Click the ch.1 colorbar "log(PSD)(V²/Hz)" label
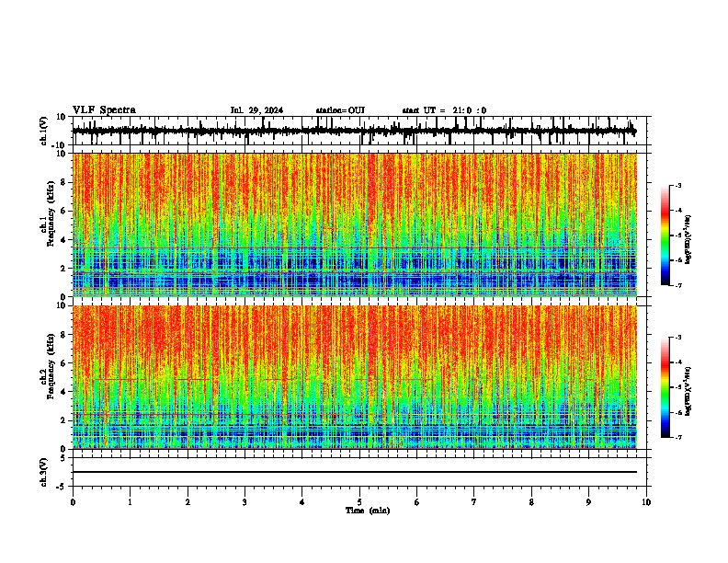The width and height of the screenshot is (728, 563). click(688, 240)
